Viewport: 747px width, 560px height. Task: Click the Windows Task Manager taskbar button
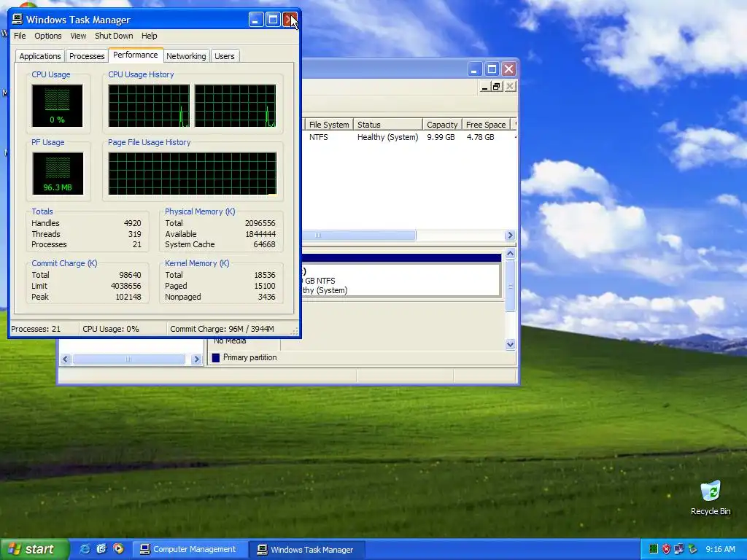[x=308, y=550]
